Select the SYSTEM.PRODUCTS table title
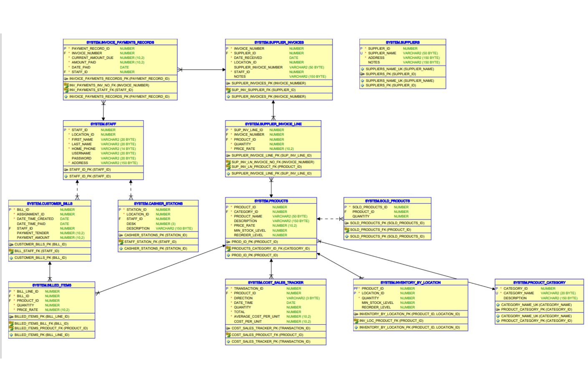 tap(271, 201)
